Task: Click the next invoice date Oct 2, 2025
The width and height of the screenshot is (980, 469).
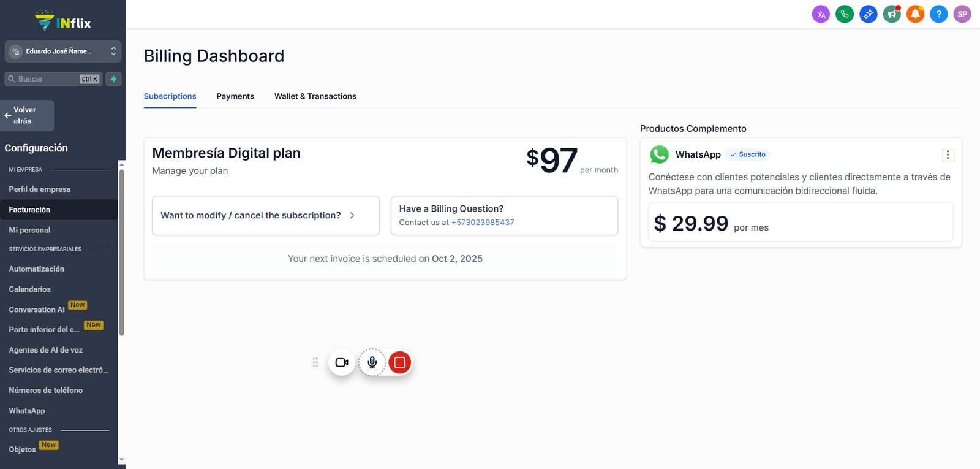Action: [x=457, y=259]
